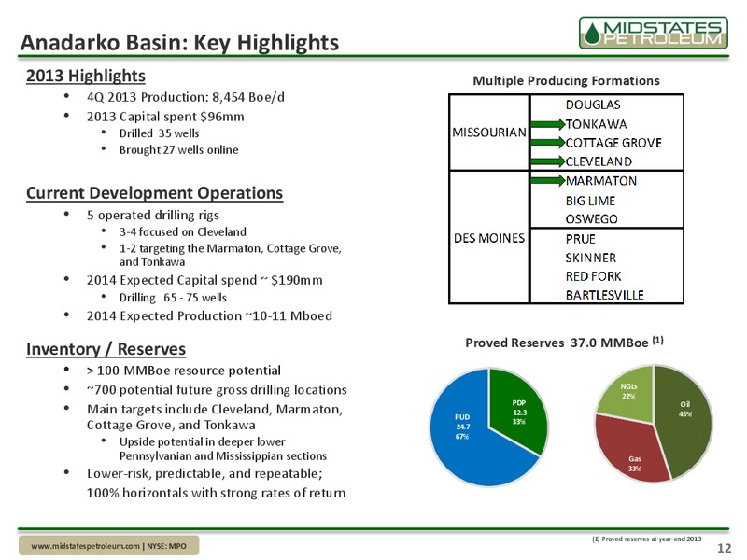Click the COTTAGE GROVE formation entry

pyautogui.click(x=613, y=143)
